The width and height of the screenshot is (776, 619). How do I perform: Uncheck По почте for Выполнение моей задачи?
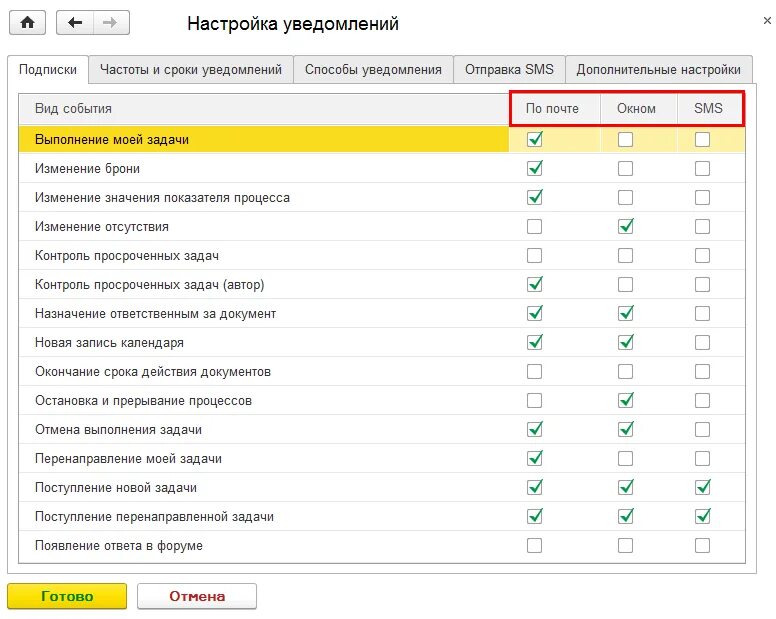(x=534, y=140)
